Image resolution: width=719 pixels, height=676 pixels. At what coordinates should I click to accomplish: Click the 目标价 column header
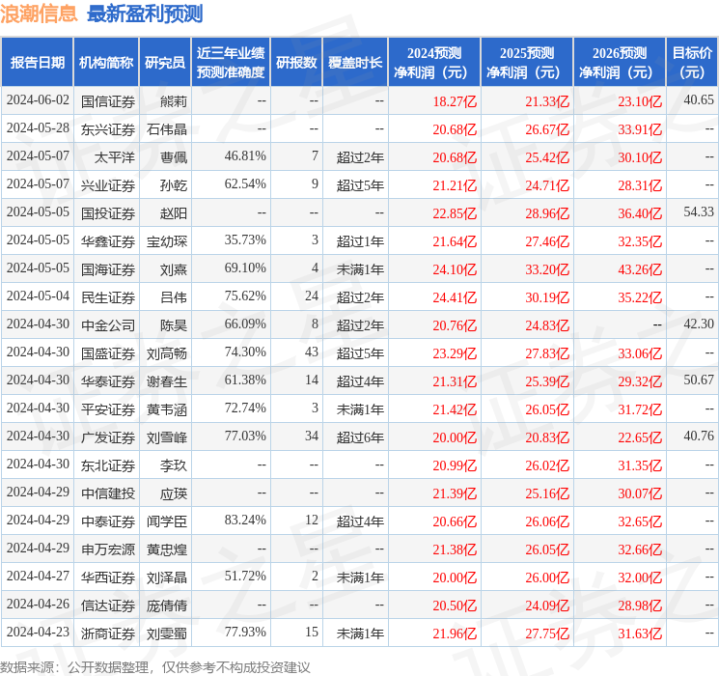[692, 62]
